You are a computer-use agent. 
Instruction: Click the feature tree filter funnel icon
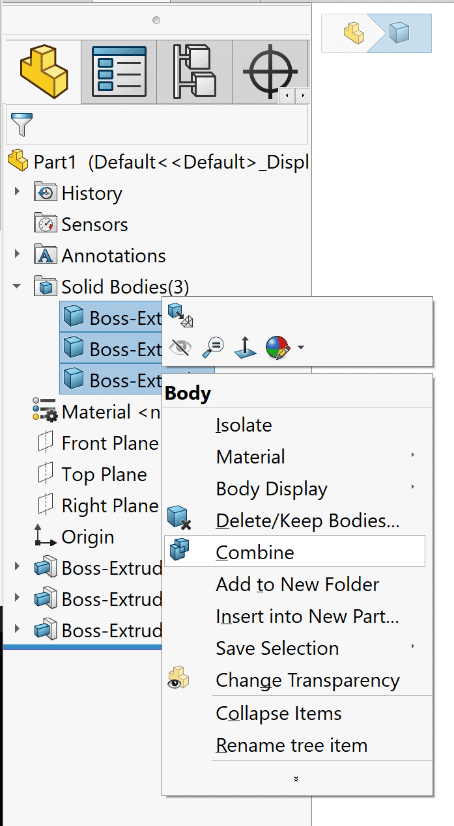pos(21,125)
